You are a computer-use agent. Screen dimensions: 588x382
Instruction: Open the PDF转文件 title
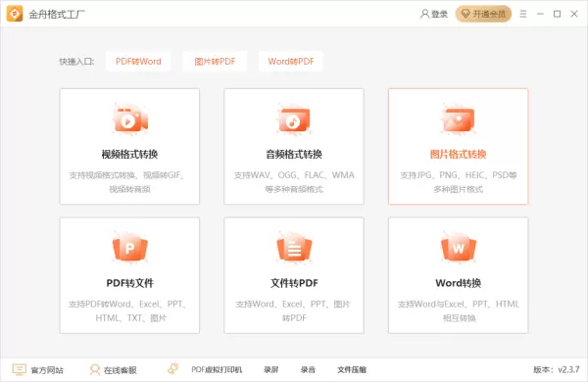pyautogui.click(x=129, y=283)
